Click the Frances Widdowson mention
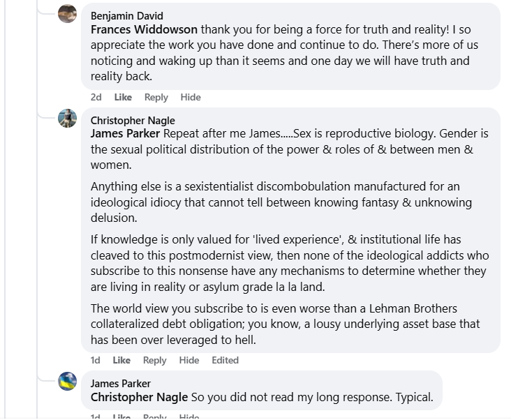The image size is (511, 420). (145, 30)
